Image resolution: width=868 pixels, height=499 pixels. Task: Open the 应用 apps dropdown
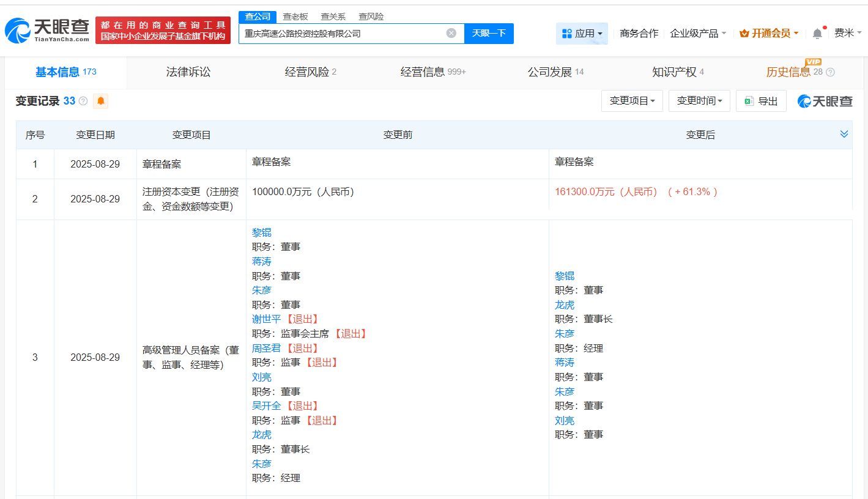[x=582, y=34]
